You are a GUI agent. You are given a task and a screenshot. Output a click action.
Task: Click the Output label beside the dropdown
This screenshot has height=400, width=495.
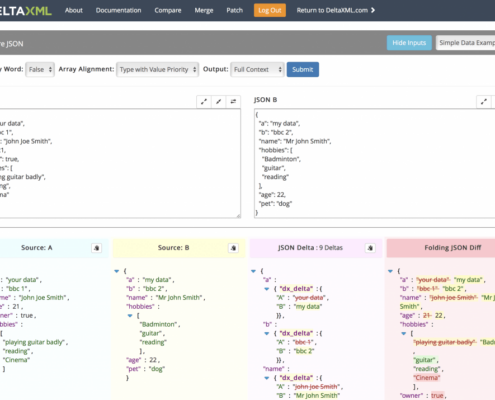[x=215, y=69]
